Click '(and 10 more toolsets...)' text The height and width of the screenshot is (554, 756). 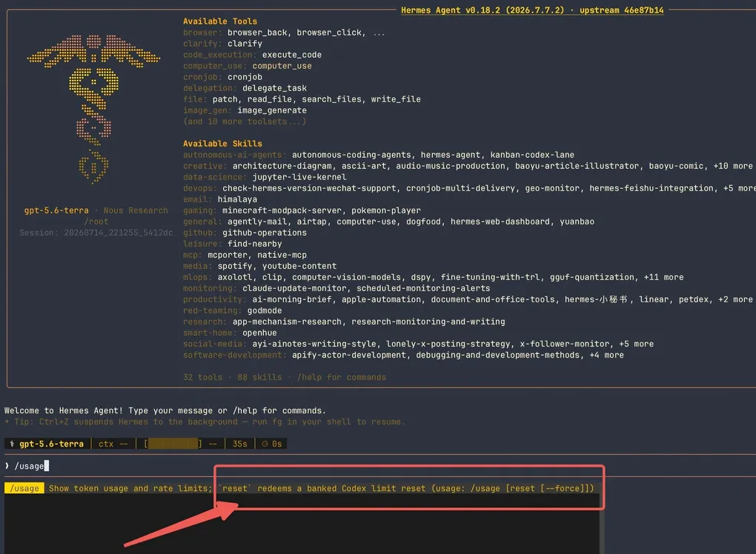point(245,121)
